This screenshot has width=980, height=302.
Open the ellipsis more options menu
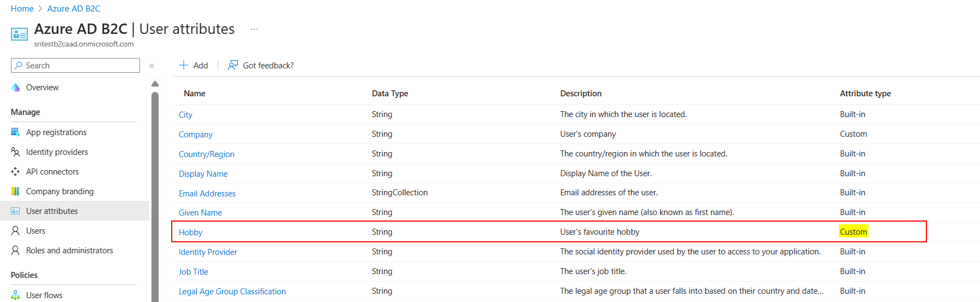click(254, 29)
